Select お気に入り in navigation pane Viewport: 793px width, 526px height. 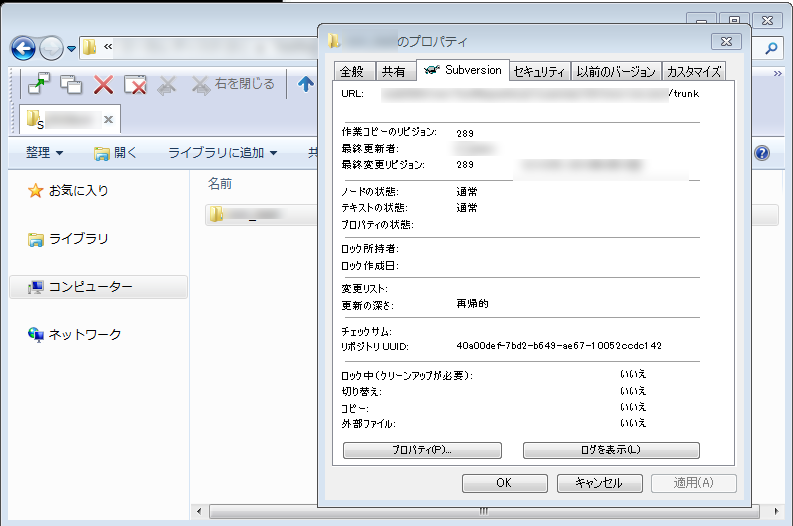tap(68, 191)
